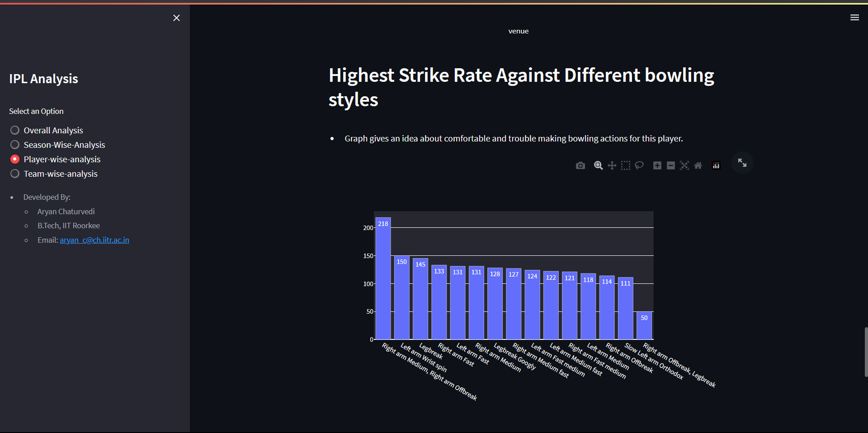This screenshot has height=433, width=868.
Task: Activate the Lasso Select tool
Action: (639, 165)
